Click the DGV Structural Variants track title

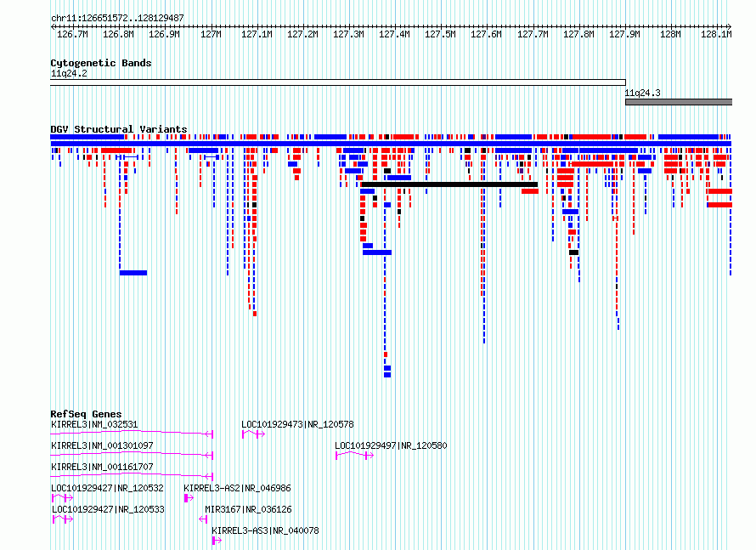119,129
